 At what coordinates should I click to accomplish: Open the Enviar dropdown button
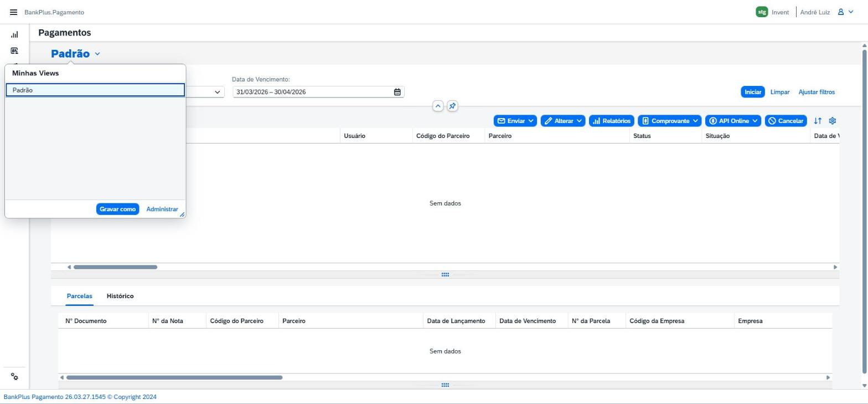pos(515,121)
